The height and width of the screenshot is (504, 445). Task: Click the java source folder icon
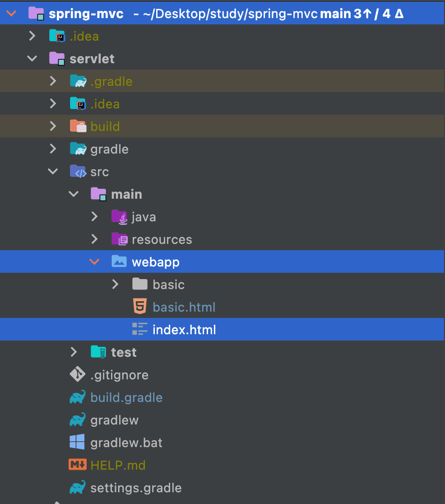coord(119,217)
